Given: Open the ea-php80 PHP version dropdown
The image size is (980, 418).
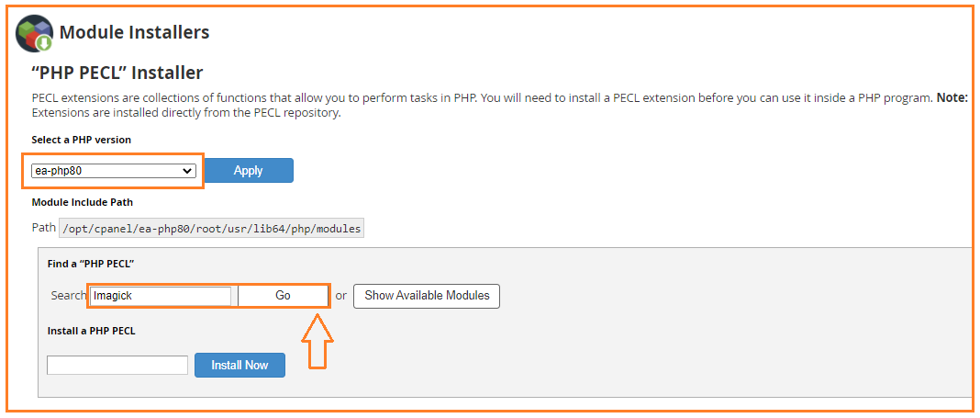Looking at the screenshot, I should (x=114, y=171).
